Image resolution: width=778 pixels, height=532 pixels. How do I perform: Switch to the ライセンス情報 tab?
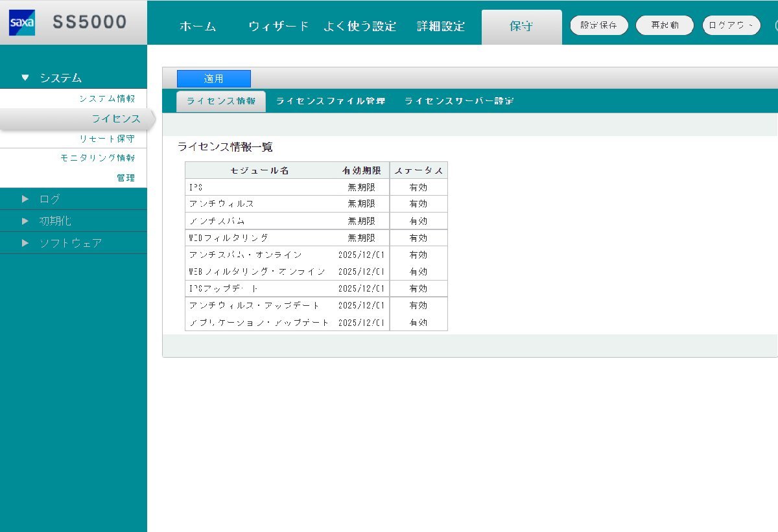221,101
